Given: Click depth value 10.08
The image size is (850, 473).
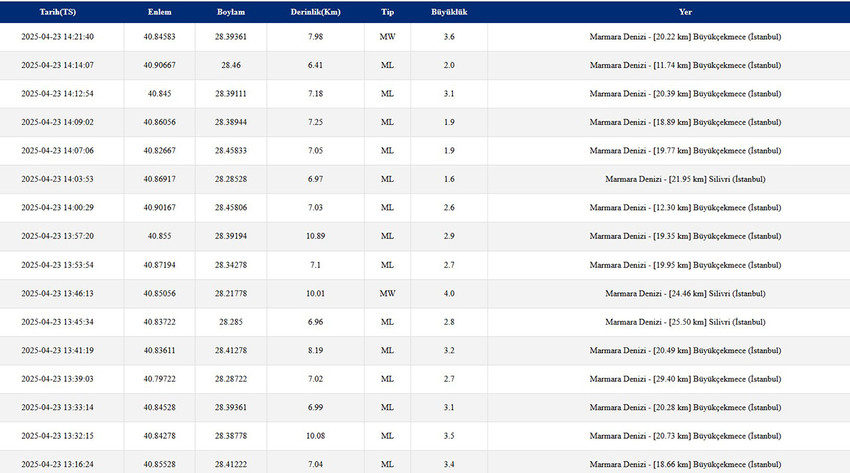Looking at the screenshot, I should click(x=315, y=436).
